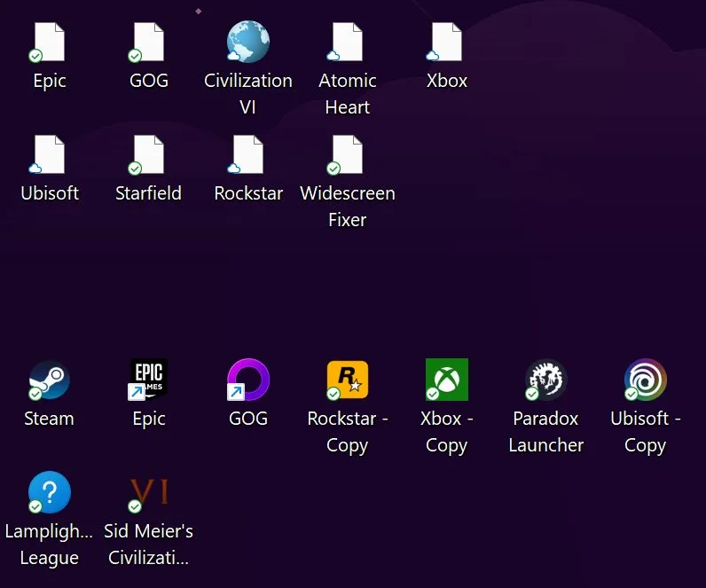The image size is (706, 588).
Task: Click the Lamplighters League question-mark icon
Action: tap(49, 492)
